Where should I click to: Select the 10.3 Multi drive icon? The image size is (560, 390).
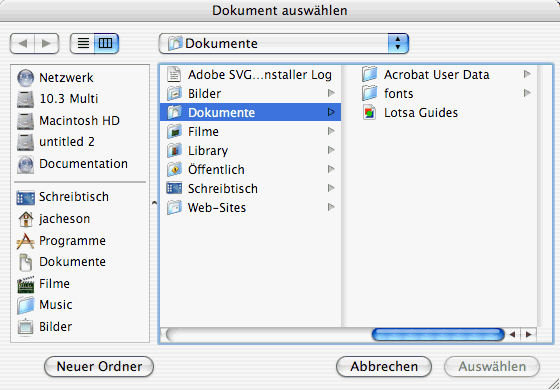point(26,99)
